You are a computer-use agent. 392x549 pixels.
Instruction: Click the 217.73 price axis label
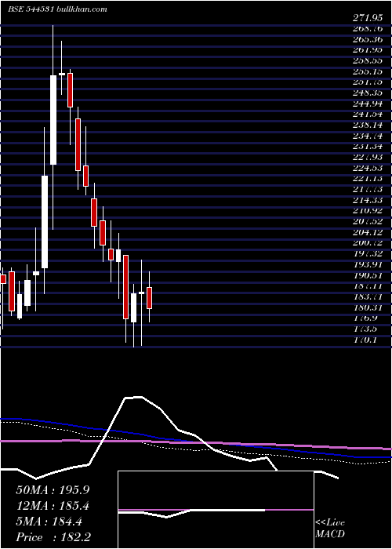pos(367,190)
